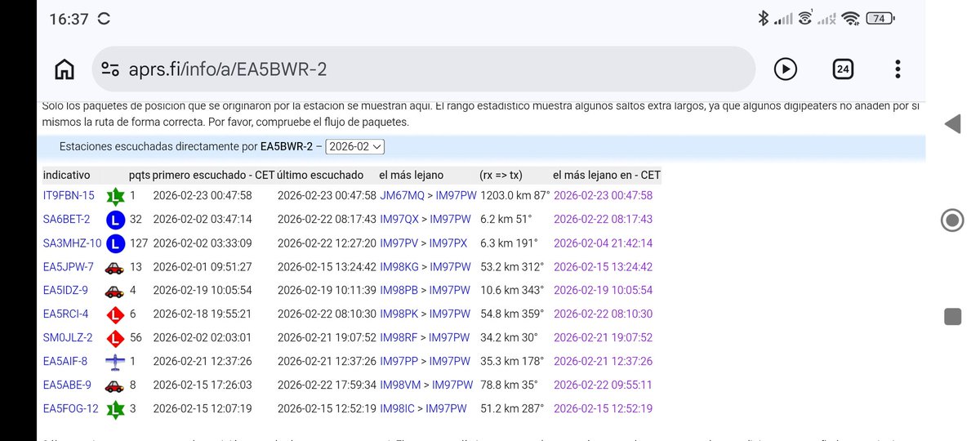Open locator link IM98PK

tap(399, 314)
